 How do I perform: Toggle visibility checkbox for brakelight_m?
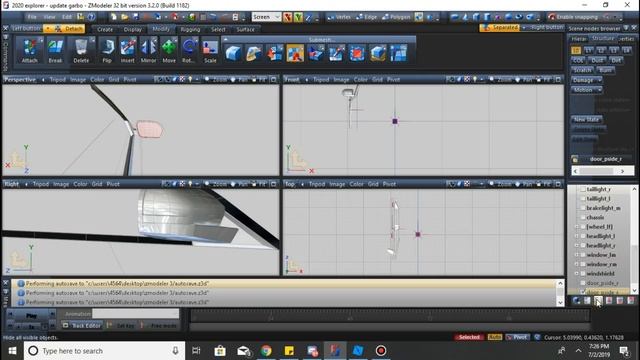[583, 208]
